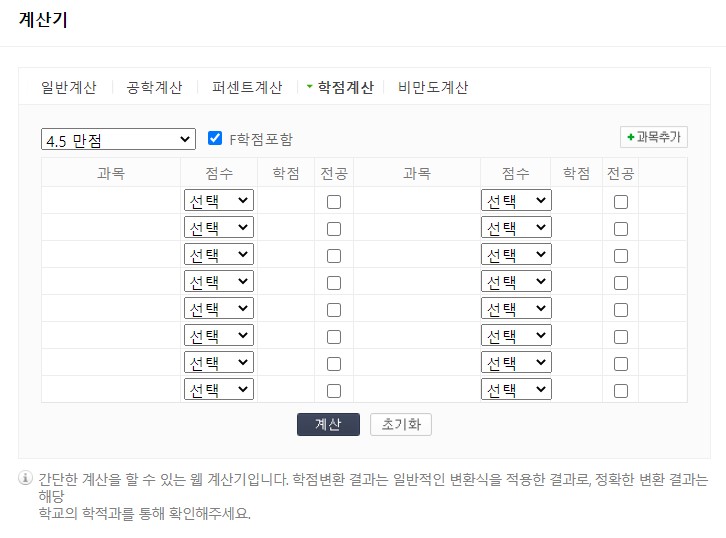Open the seventh-row right 점수 dropdown
The height and width of the screenshot is (538, 726).
point(516,362)
